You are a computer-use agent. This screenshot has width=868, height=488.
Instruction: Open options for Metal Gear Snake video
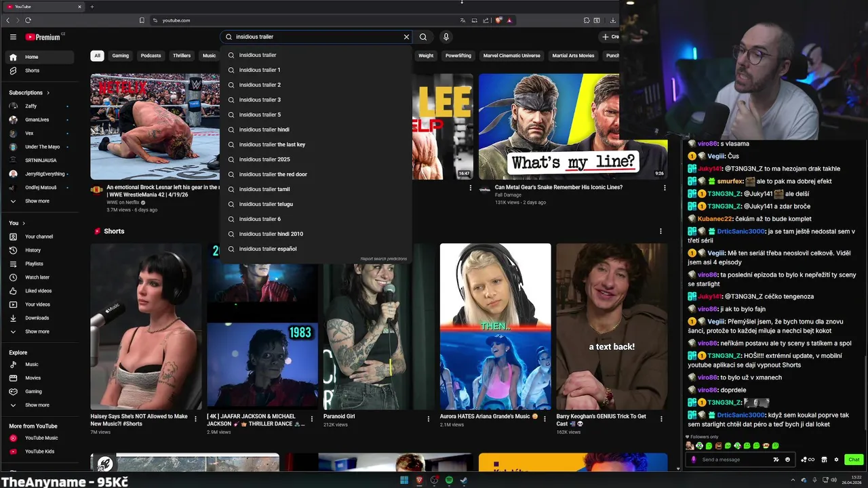pos(665,188)
